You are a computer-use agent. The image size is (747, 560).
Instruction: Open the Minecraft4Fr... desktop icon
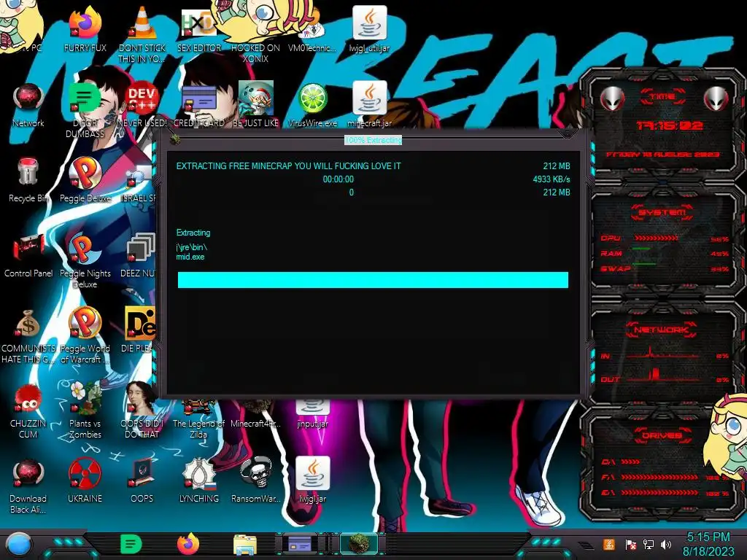(x=256, y=413)
